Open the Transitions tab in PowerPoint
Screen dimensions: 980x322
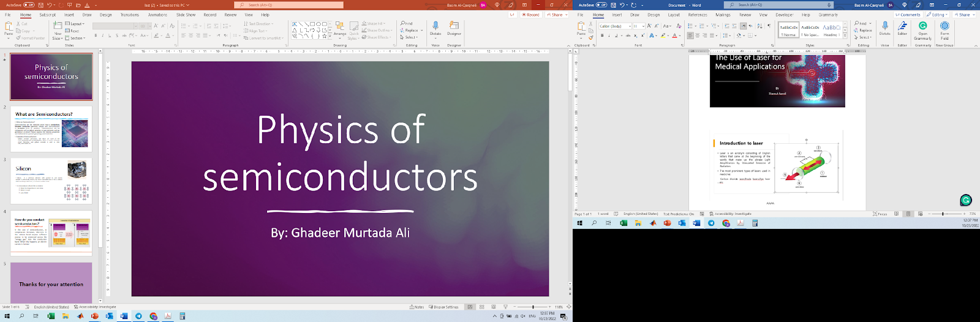point(129,15)
